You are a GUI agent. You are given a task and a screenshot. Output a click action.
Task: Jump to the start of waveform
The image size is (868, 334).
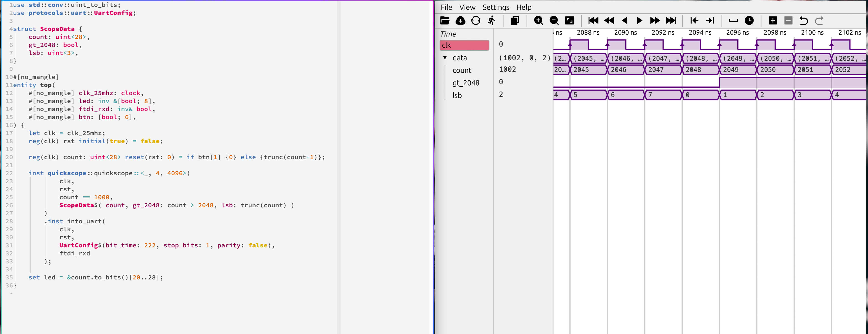(x=593, y=21)
